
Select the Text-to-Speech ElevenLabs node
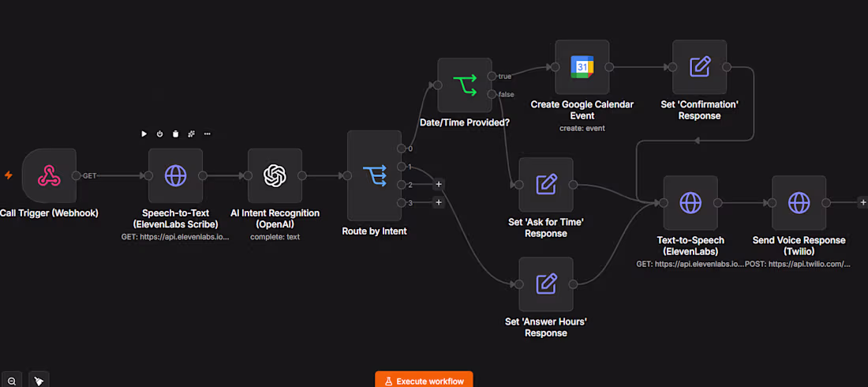691,202
